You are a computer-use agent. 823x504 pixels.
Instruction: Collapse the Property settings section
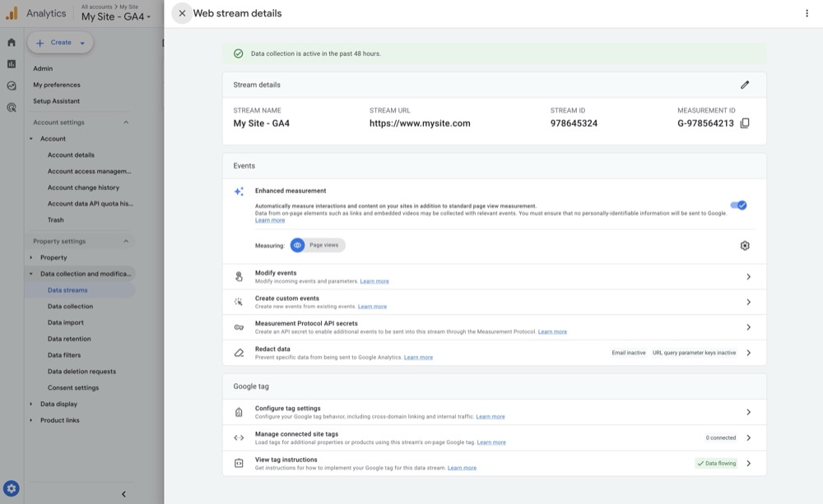coord(126,241)
